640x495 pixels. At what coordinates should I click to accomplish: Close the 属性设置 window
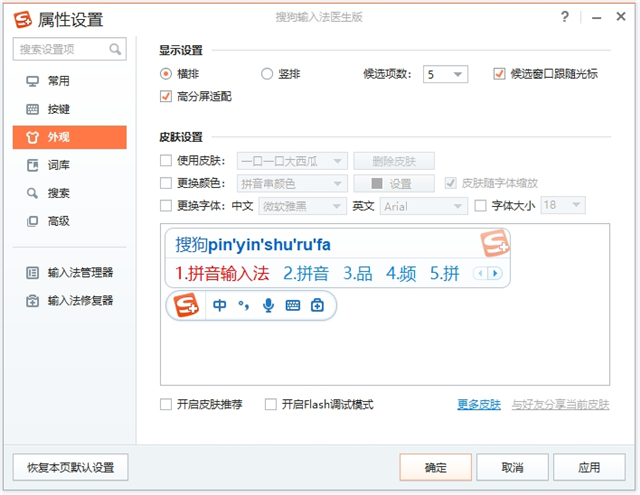click(621, 17)
